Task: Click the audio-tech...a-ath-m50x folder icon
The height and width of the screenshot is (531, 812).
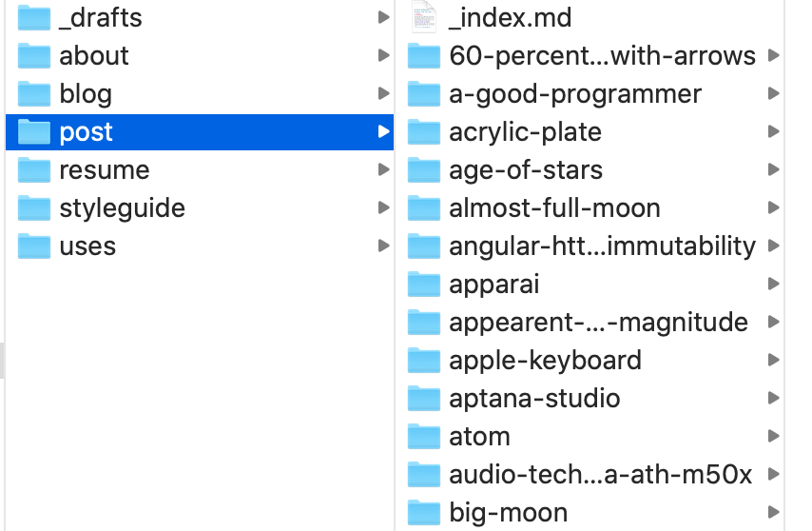Action: 424,475
